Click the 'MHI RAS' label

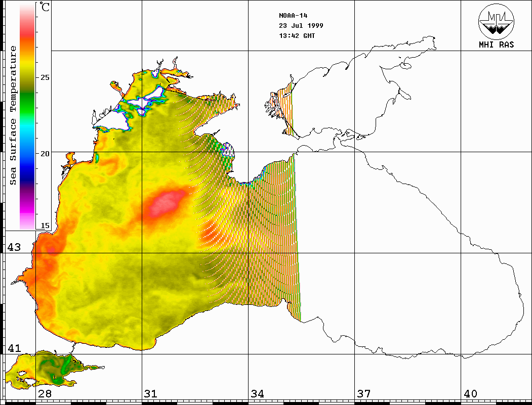click(x=497, y=44)
